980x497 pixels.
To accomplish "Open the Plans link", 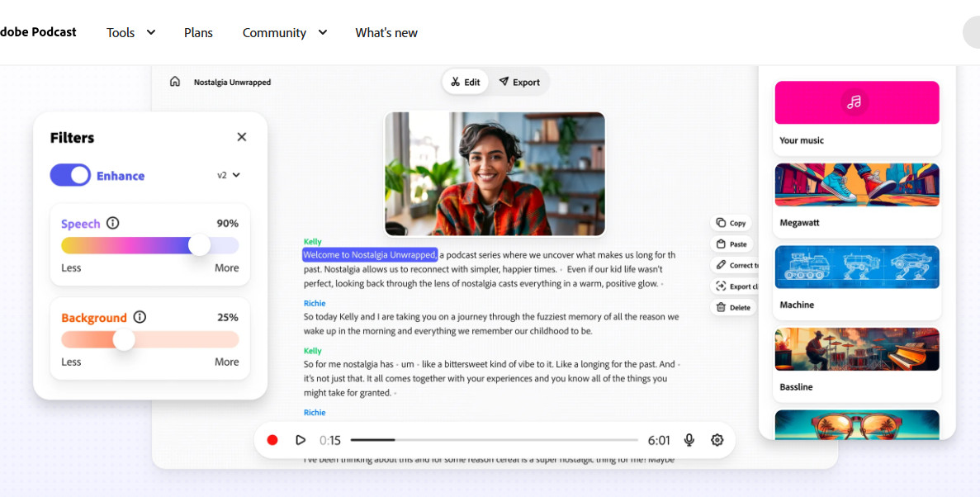I will click(198, 32).
